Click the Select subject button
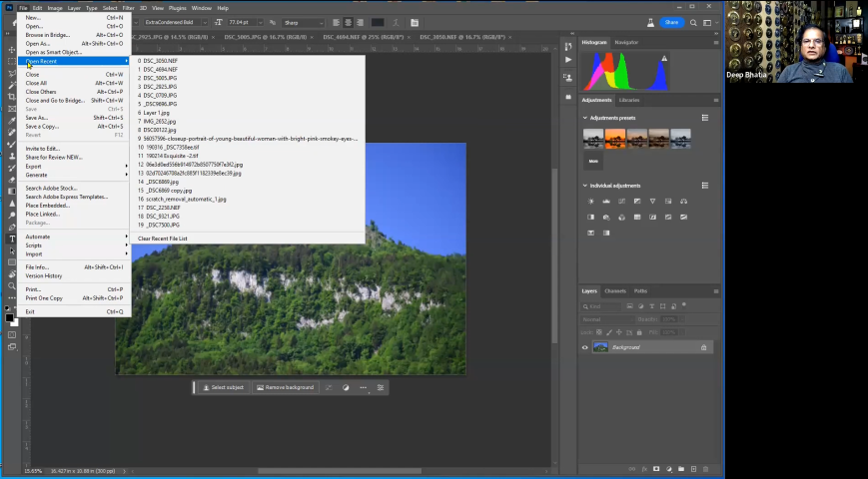This screenshot has height=479, width=868. [223, 387]
